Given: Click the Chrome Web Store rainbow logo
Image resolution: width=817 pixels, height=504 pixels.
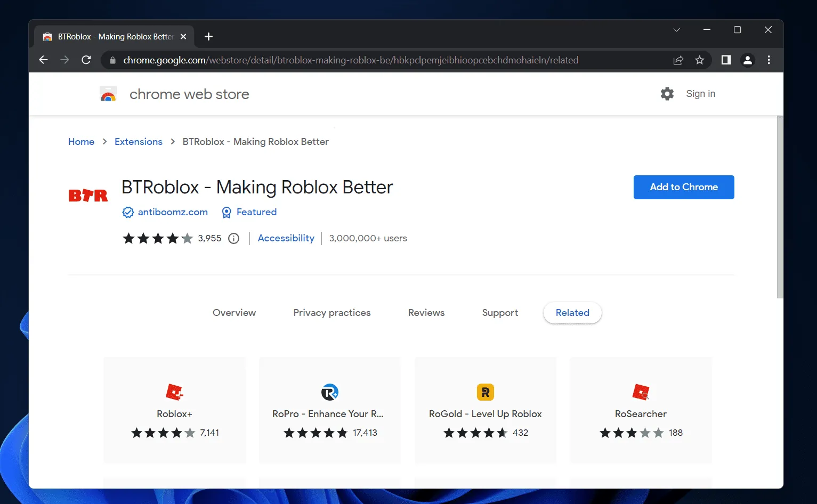Looking at the screenshot, I should pos(108,94).
